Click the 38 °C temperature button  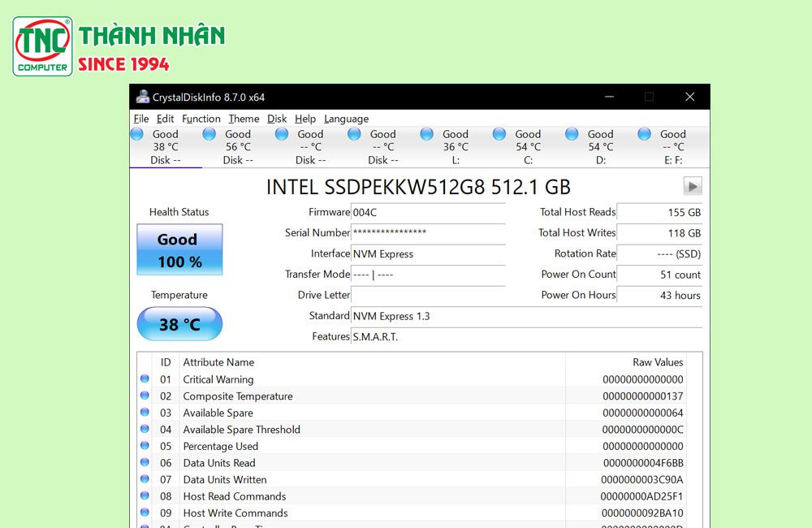coord(179,324)
